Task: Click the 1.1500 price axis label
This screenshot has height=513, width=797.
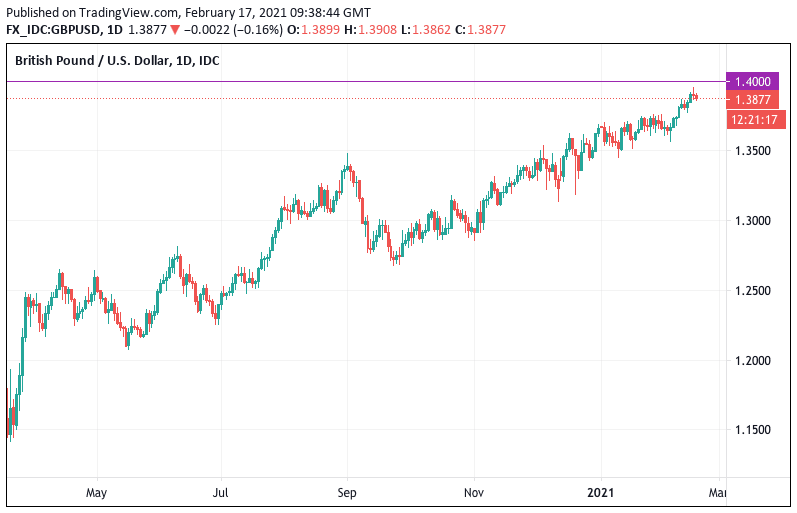Action: 751,430
